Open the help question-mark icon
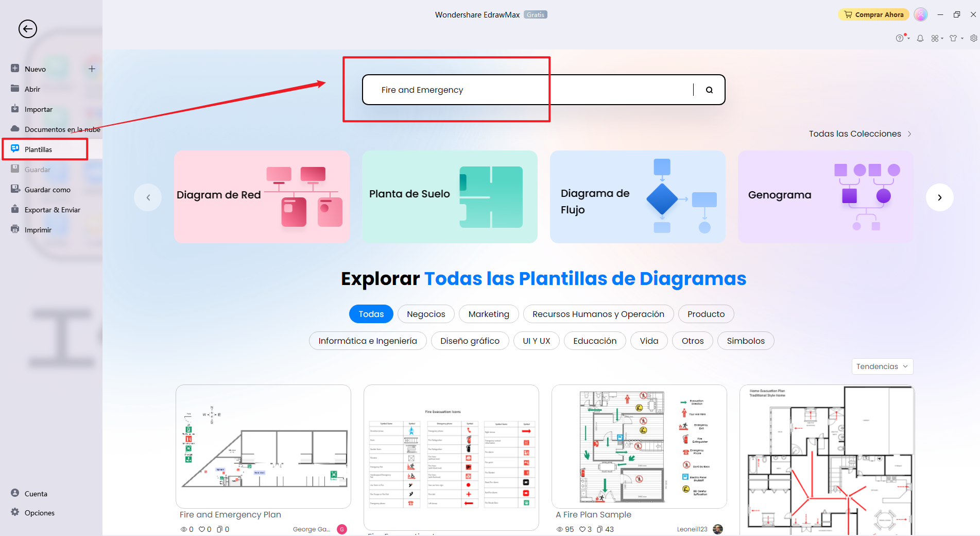This screenshot has height=536, width=980. (901, 38)
